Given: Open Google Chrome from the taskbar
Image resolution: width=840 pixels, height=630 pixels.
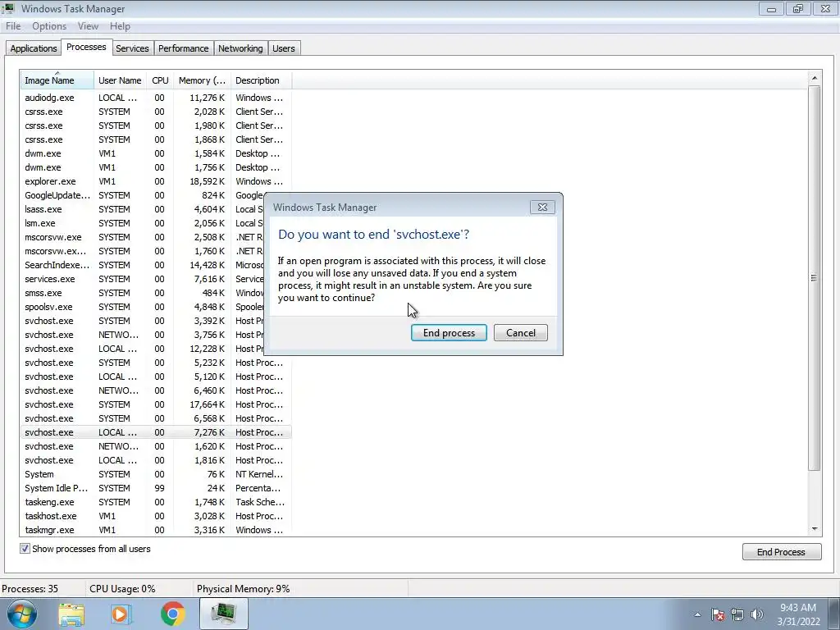Looking at the screenshot, I should click(172, 614).
